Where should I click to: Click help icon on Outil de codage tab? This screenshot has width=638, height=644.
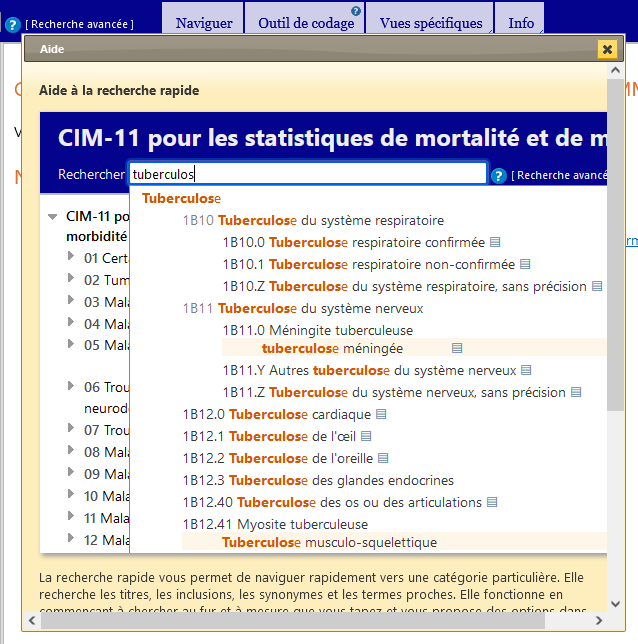tap(356, 11)
